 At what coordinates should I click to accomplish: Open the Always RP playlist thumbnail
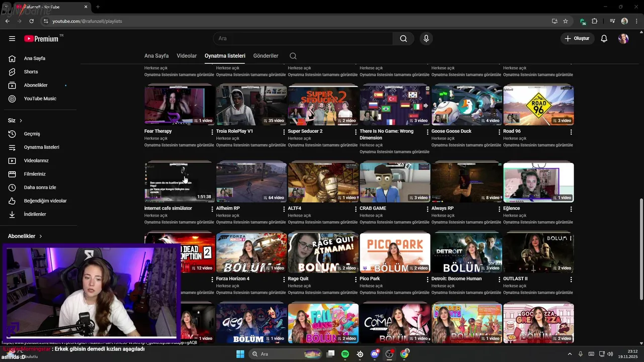pos(466,182)
